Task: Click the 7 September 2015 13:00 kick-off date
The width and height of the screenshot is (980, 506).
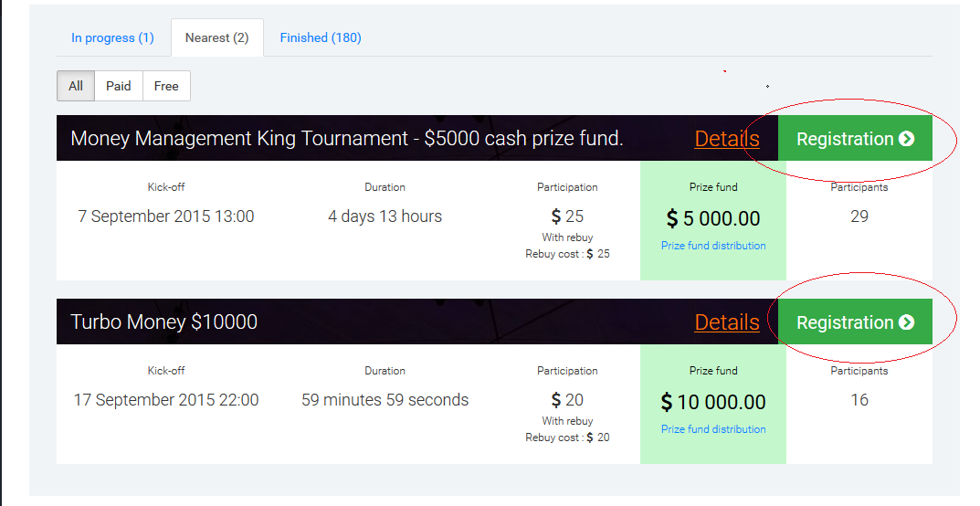Action: click(166, 216)
